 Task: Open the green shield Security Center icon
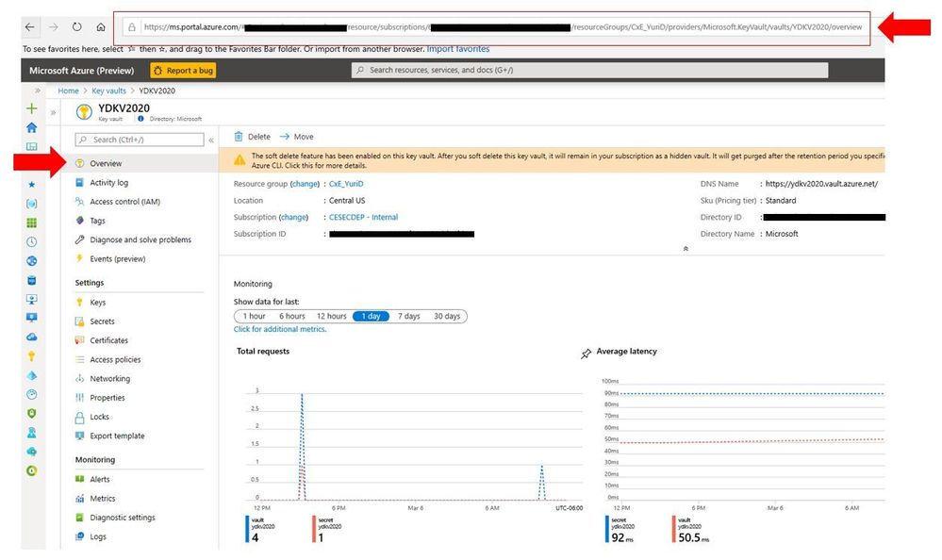point(32,413)
